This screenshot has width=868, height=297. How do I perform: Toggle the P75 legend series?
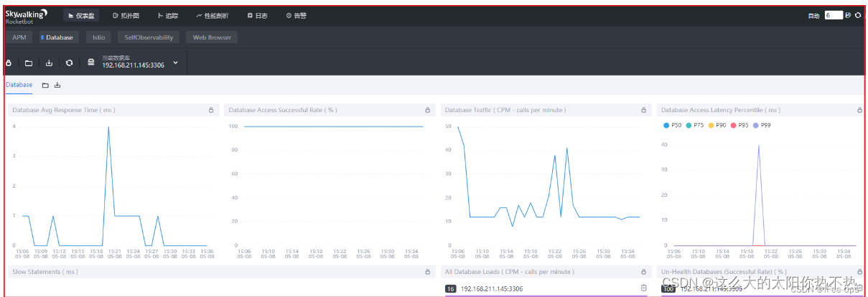694,126
